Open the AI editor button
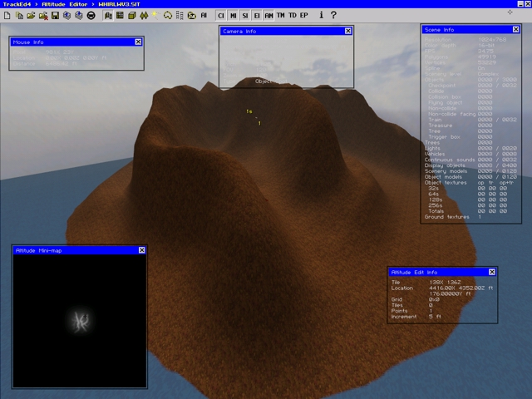 pos(204,15)
